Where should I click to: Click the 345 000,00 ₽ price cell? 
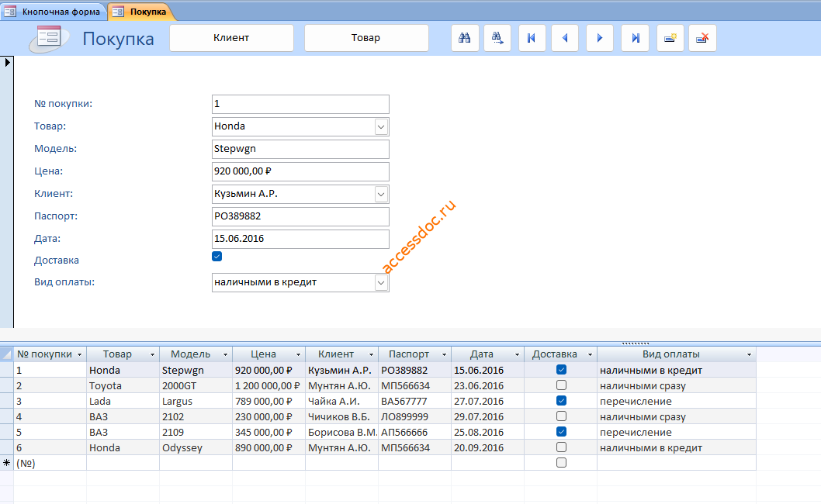pos(268,433)
